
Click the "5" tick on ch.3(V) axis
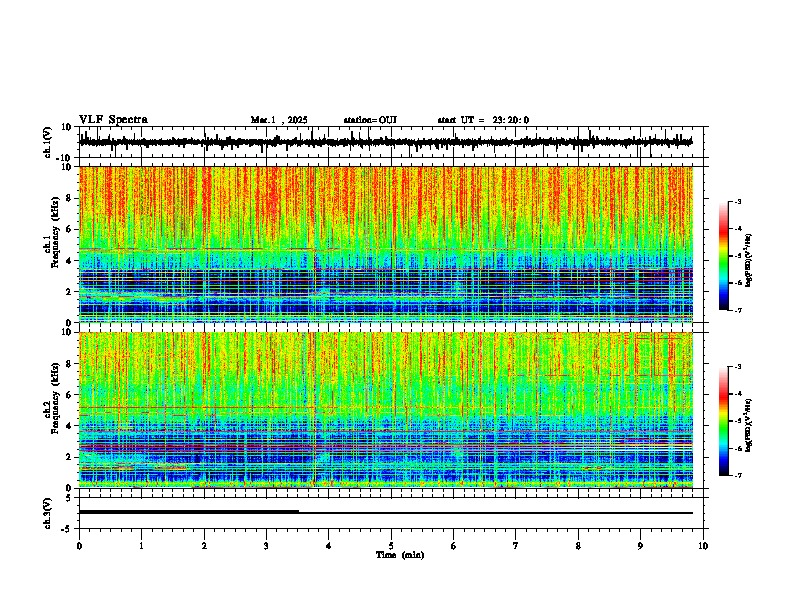[x=70, y=498]
